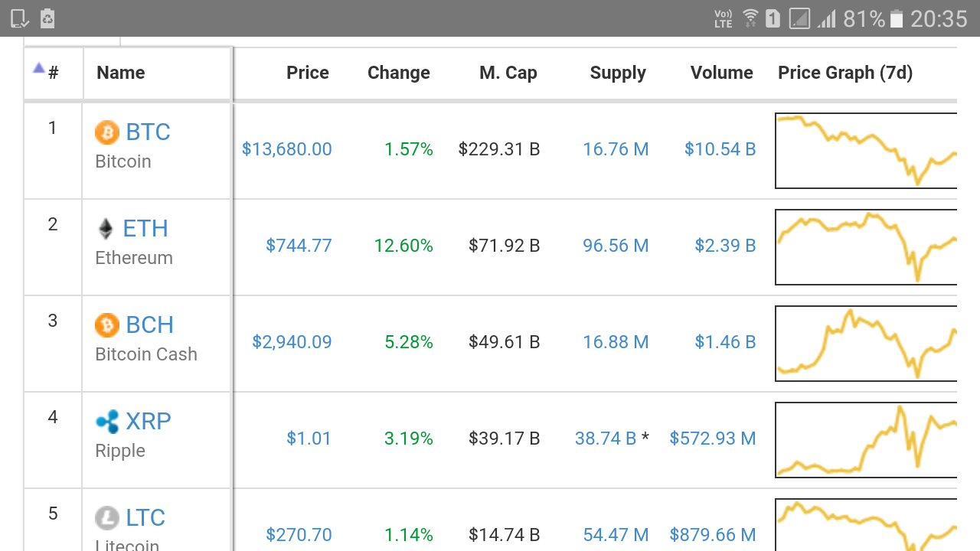Open the LTC coin link

pyautogui.click(x=145, y=518)
